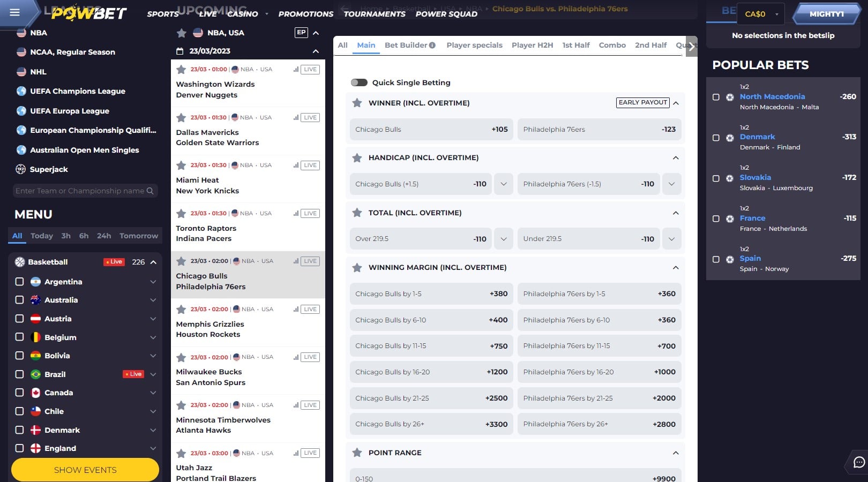The height and width of the screenshot is (482, 868).
Task: Select North Macedonia popular bet checkbox
Action: 716,97
